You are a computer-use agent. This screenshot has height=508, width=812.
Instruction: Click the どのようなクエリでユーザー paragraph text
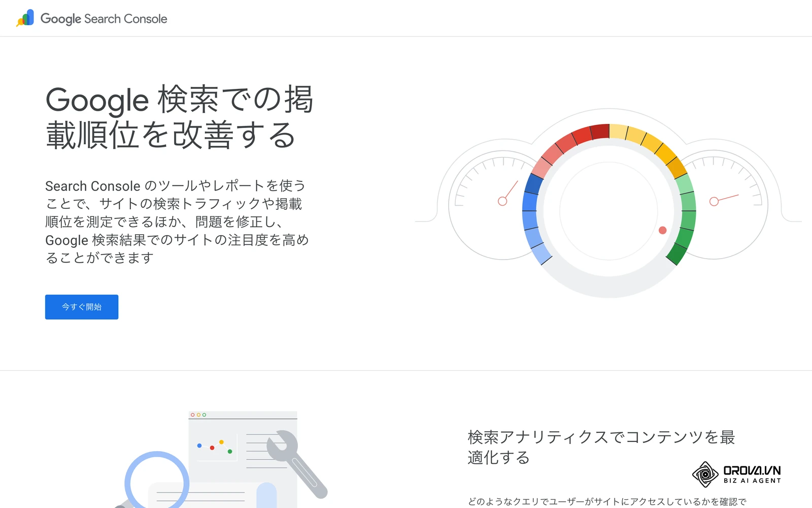607,502
